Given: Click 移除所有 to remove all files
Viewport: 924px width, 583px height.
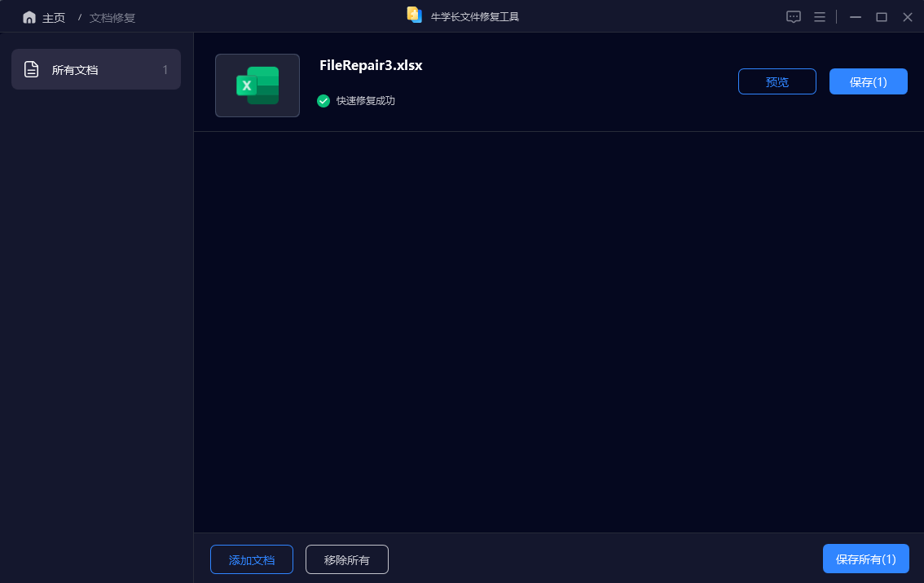Looking at the screenshot, I should coord(346,559).
